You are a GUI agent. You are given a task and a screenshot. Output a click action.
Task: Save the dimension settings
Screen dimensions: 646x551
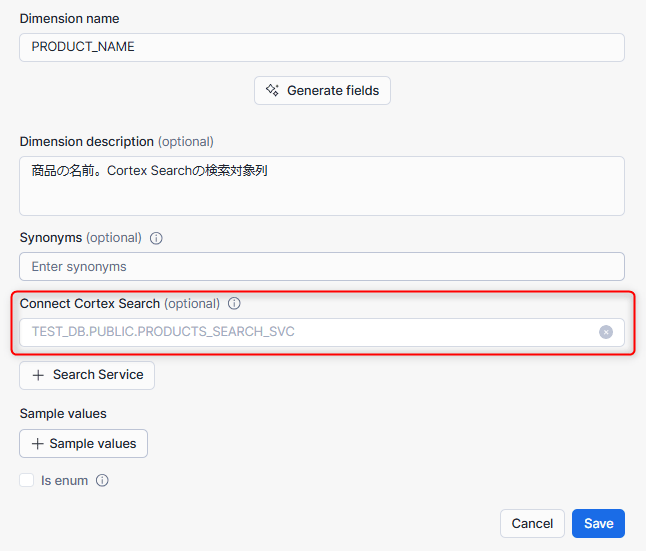598,523
